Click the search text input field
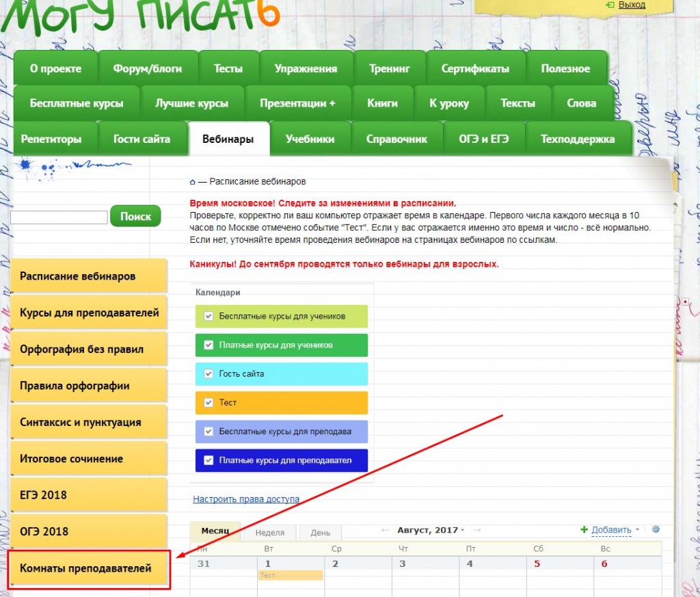 pyautogui.click(x=59, y=217)
